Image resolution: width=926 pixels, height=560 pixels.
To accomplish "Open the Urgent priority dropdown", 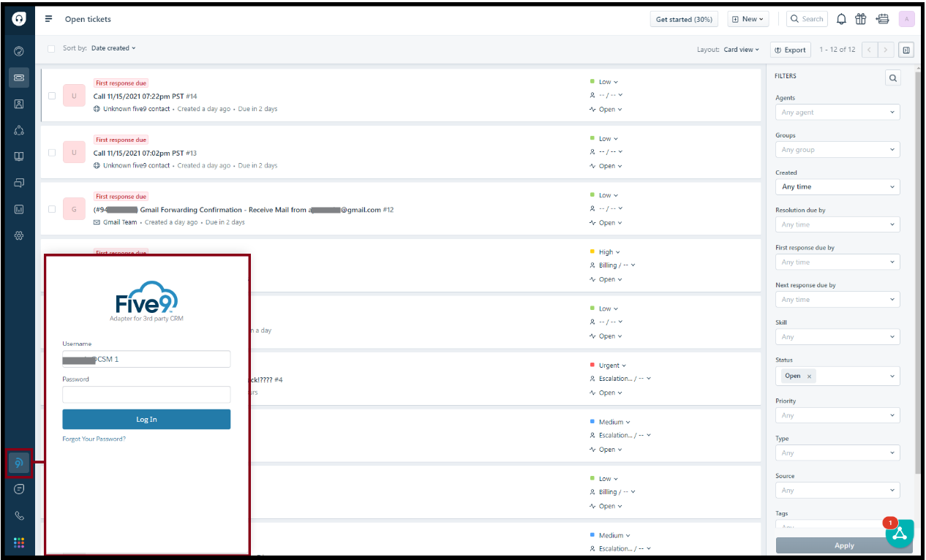I will coord(608,366).
